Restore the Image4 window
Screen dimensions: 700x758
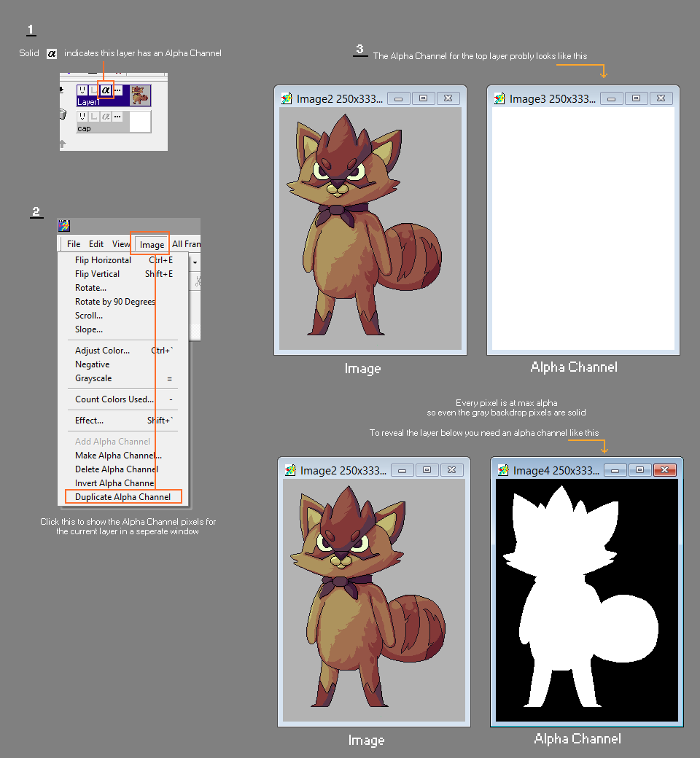click(639, 470)
